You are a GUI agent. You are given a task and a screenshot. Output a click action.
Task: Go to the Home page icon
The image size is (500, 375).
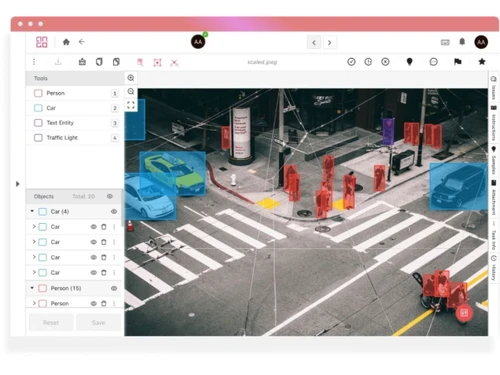(x=66, y=42)
